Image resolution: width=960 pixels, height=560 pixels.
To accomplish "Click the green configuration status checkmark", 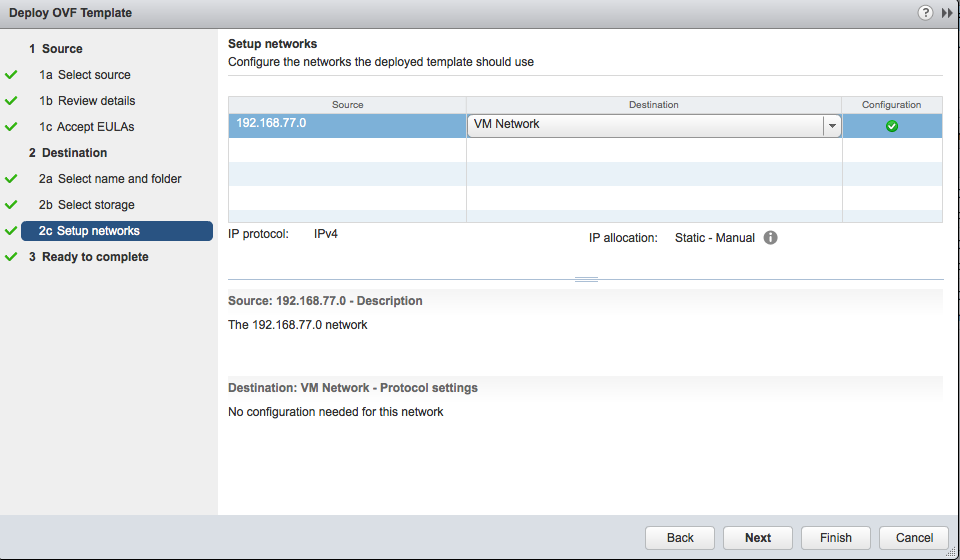I will (x=892, y=126).
